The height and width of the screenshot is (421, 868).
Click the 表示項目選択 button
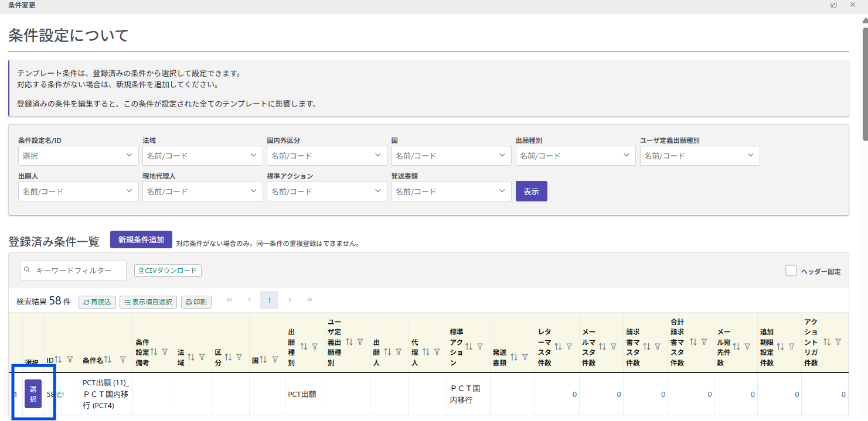(148, 302)
